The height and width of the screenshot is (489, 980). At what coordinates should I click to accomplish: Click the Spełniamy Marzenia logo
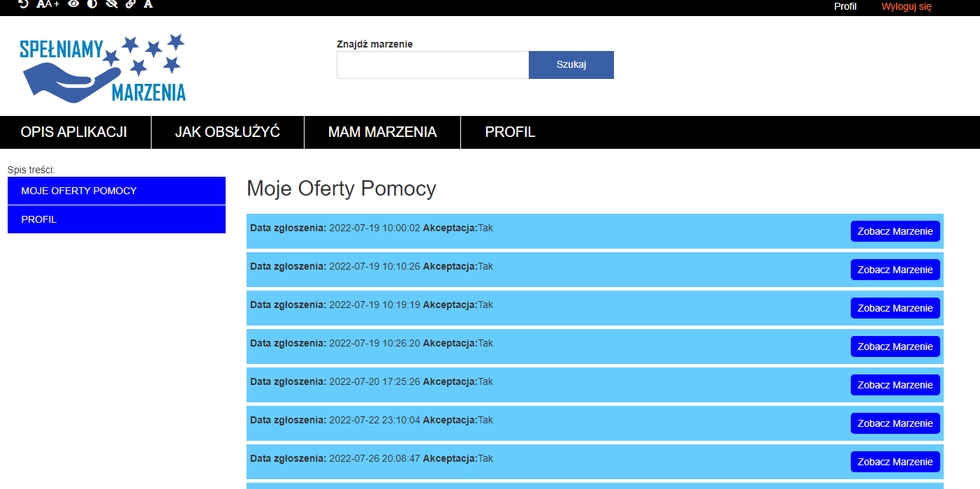pyautogui.click(x=103, y=67)
